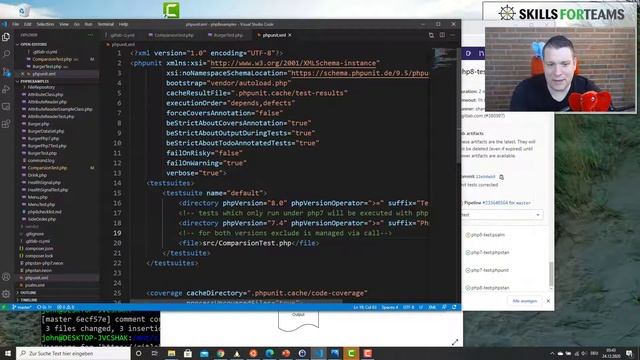Open the Help menu
Image resolution: width=640 pixels, height=360 pixels.
click(x=123, y=24)
